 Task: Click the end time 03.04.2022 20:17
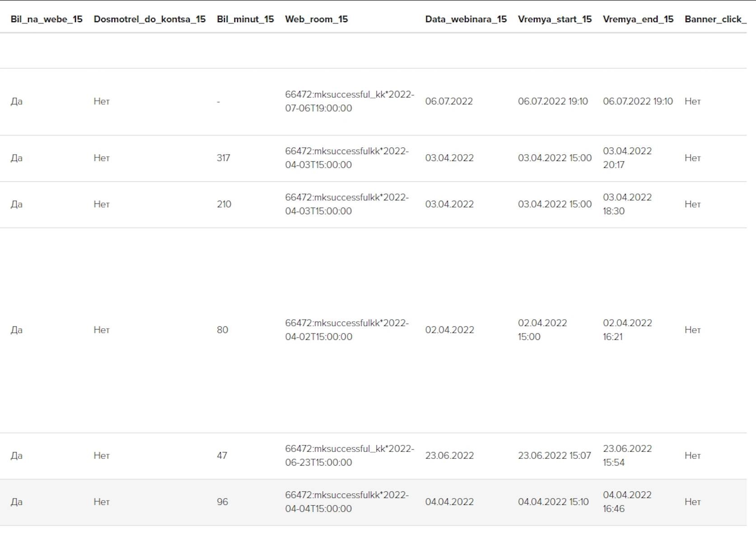tap(627, 158)
